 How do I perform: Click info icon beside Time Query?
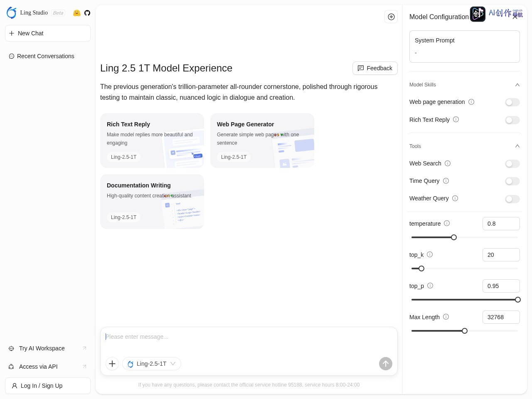pos(446,181)
